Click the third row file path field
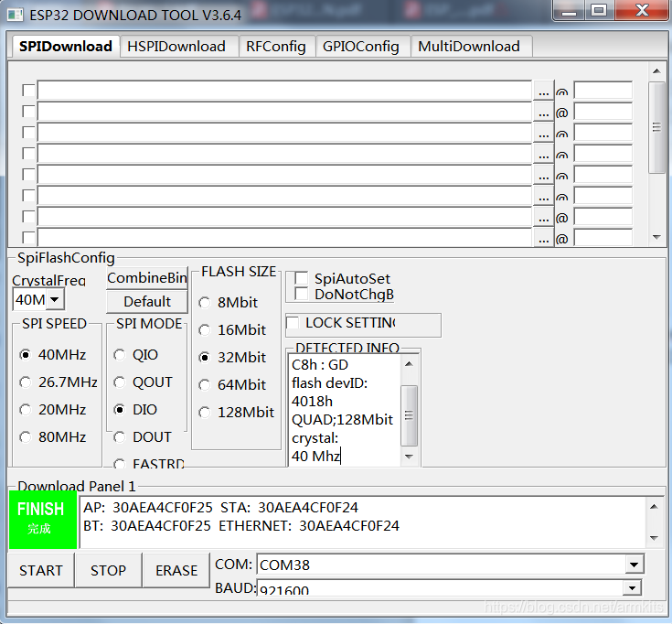This screenshot has width=672, height=624. (x=284, y=133)
